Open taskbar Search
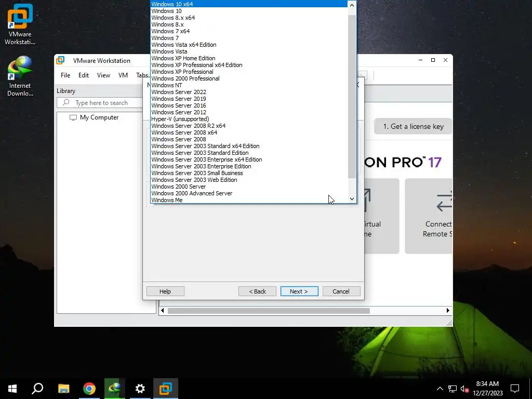The width and height of the screenshot is (532, 399). tap(37, 388)
